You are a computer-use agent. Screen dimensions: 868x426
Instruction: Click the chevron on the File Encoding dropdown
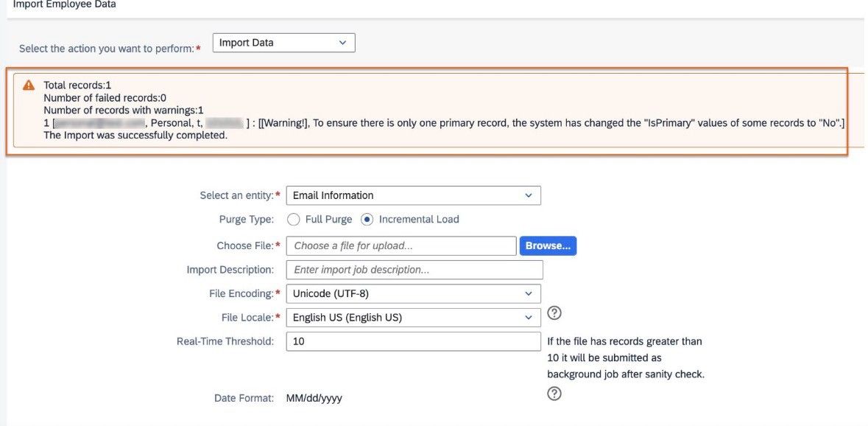[x=529, y=293]
